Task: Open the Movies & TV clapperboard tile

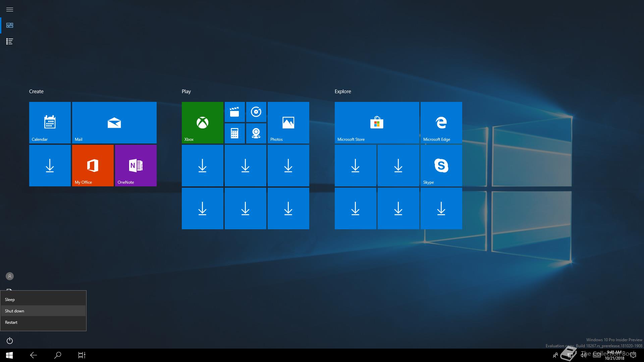Action: [235, 112]
